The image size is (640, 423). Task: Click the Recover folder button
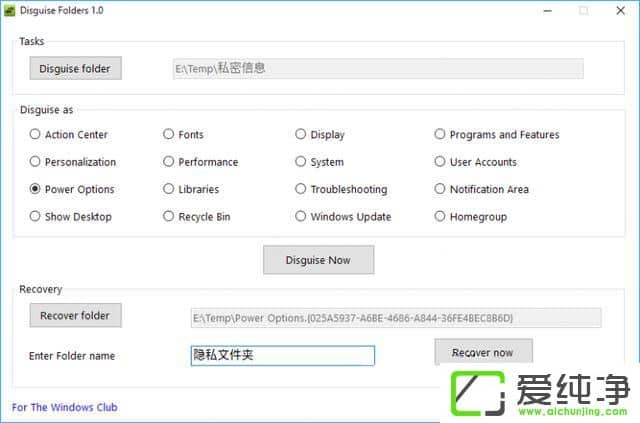[76, 315]
